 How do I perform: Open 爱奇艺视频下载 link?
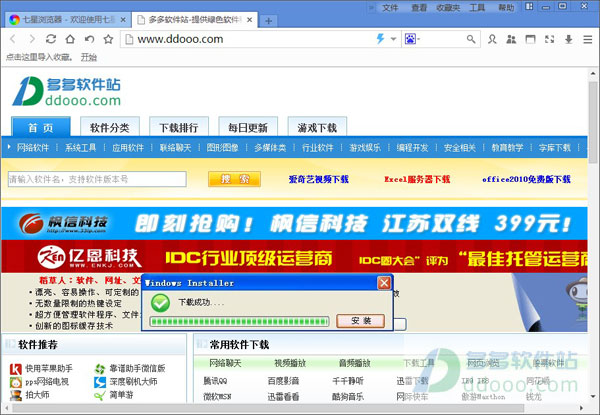point(318,179)
